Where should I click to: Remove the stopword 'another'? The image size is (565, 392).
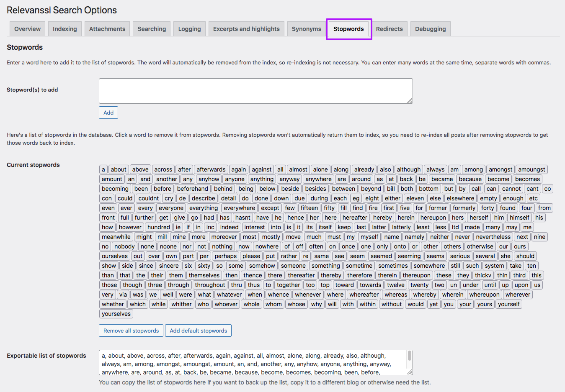[167, 179]
